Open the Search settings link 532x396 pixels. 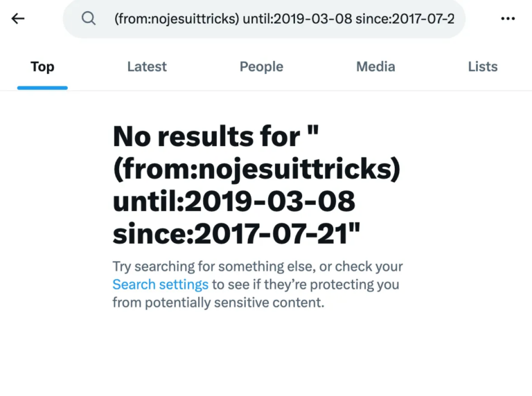pos(161,285)
